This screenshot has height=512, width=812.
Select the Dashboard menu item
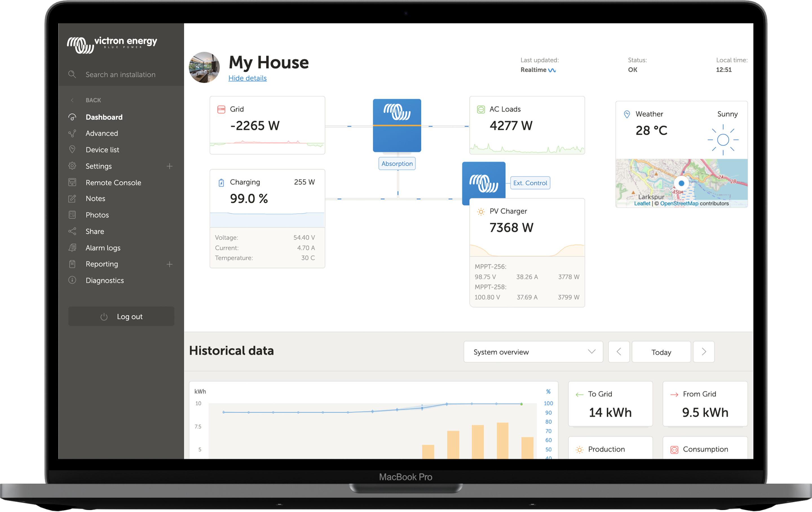click(x=103, y=117)
